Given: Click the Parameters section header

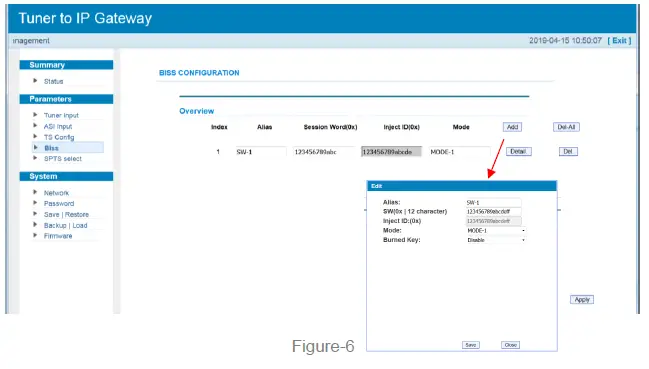Looking at the screenshot, I should [66, 99].
